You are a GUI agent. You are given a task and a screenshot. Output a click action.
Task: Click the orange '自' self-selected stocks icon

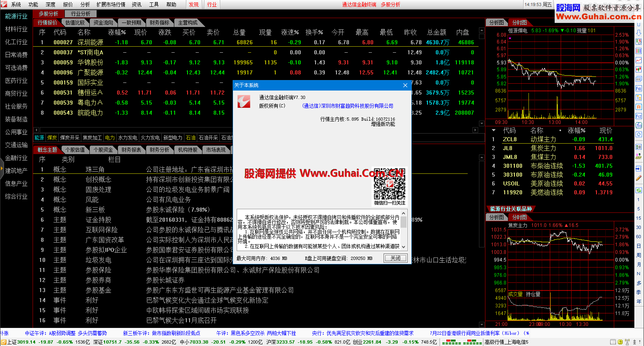coord(639,107)
